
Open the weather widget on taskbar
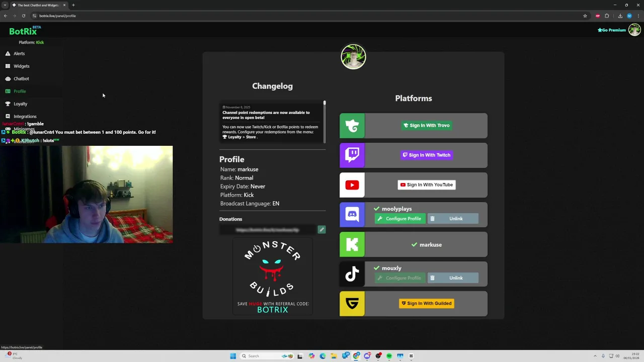point(14,356)
